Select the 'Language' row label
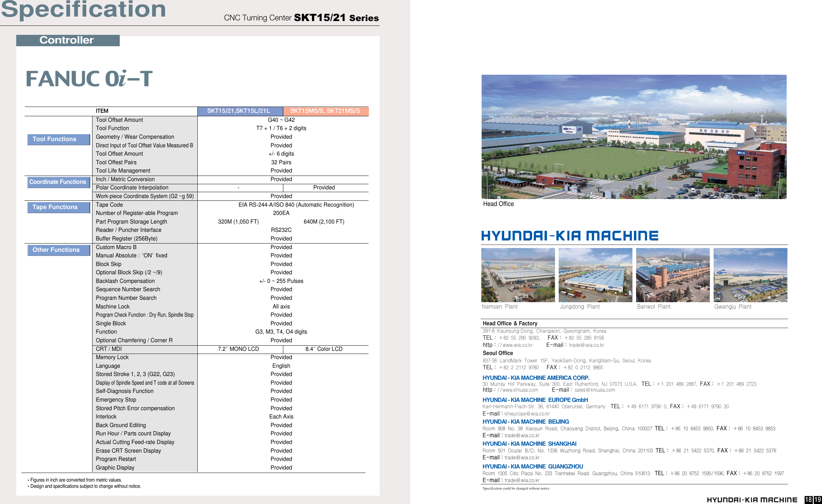 pos(108,366)
